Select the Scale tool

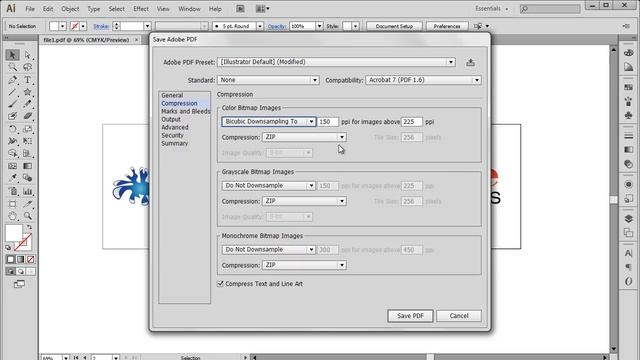(27, 129)
